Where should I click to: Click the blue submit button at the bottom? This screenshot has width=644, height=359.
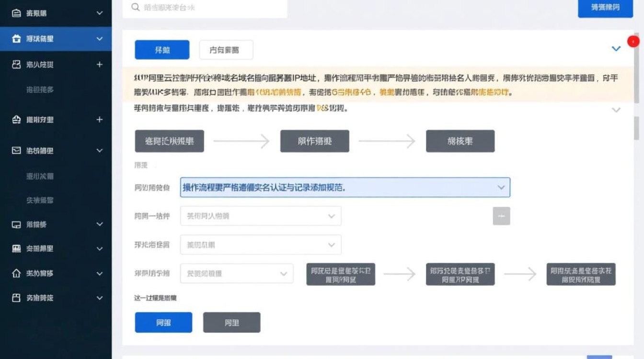pos(163,322)
